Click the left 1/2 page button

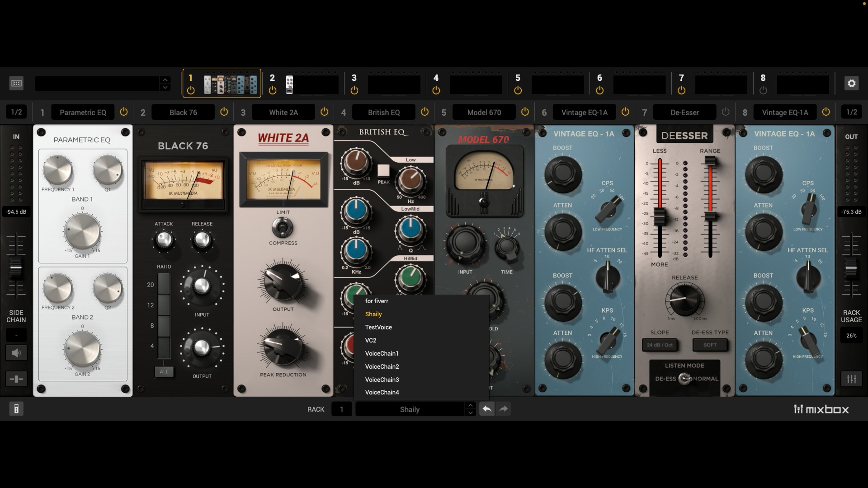pos(16,112)
